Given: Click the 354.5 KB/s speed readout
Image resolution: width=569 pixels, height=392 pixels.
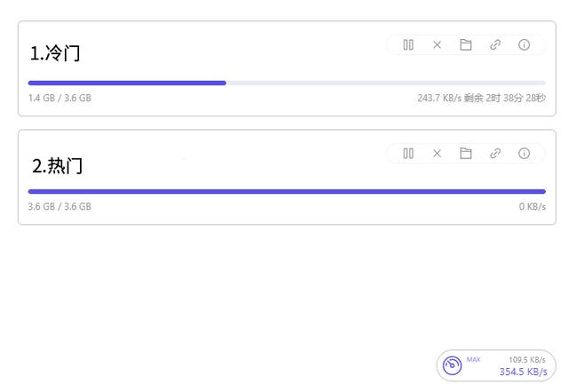Looking at the screenshot, I should [523, 372].
